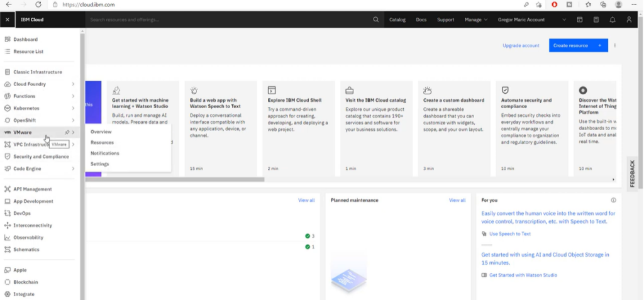
Task: Expand the Functions submenu chevron
Action: click(x=73, y=96)
